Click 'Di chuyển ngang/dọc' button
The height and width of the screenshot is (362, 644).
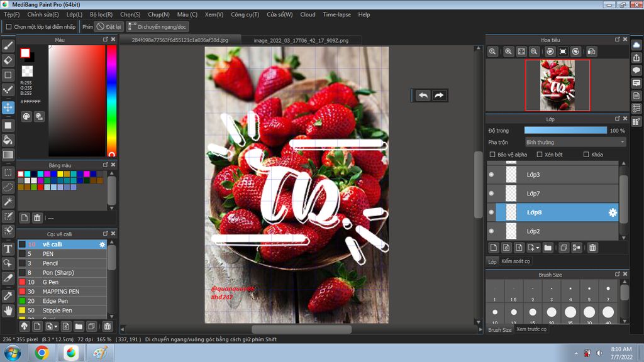pyautogui.click(x=157, y=26)
